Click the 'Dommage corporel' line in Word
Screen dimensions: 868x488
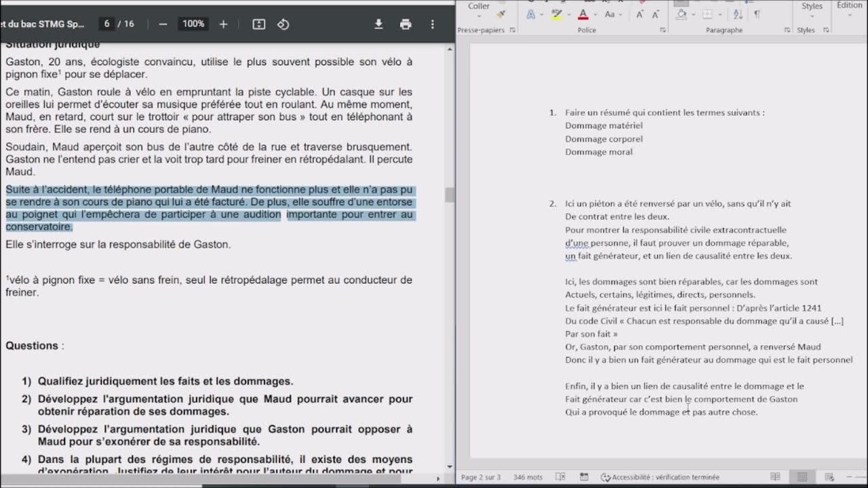pyautogui.click(x=604, y=139)
